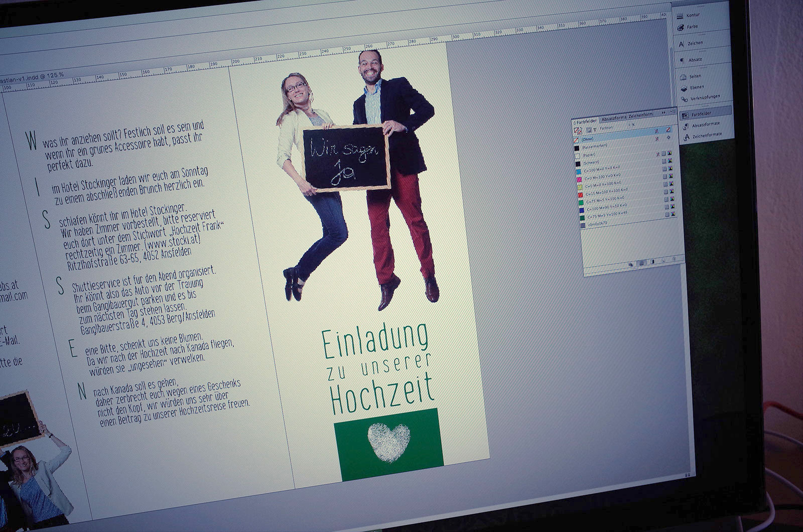Select the [Ohne] swatch

click(x=622, y=135)
